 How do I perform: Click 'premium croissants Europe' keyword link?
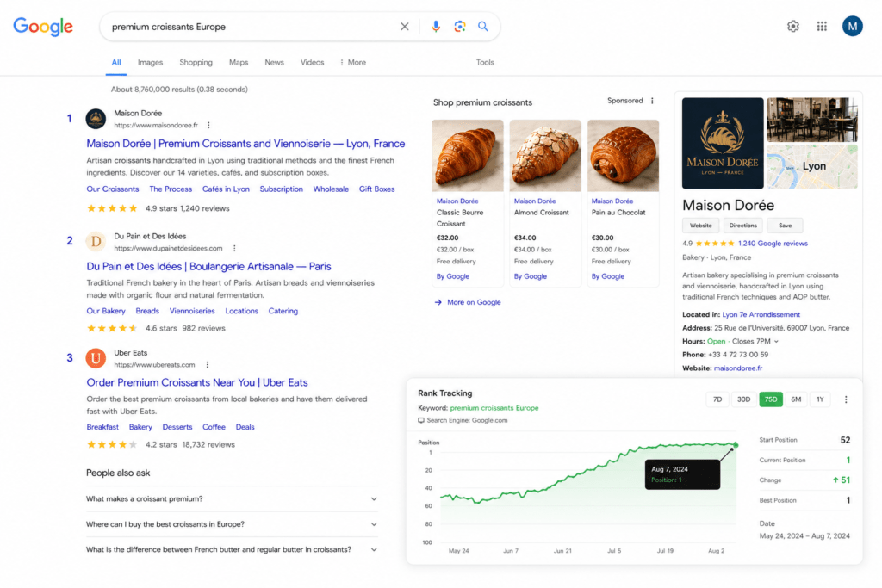[494, 408]
